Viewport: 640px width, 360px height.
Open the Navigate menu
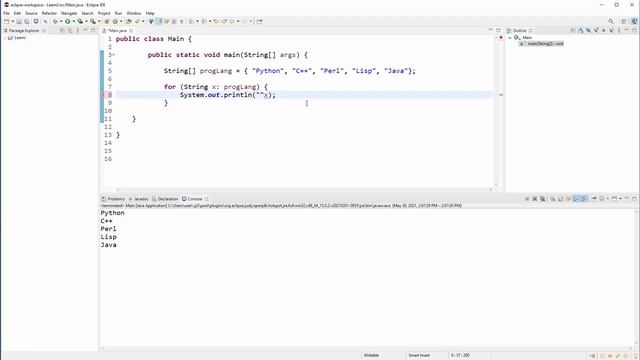pos(69,13)
